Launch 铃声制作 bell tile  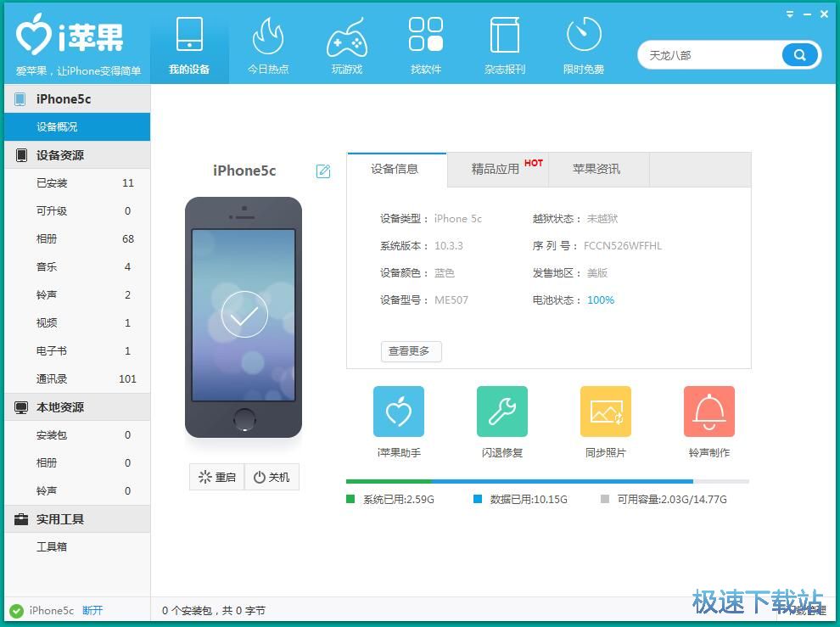click(709, 411)
